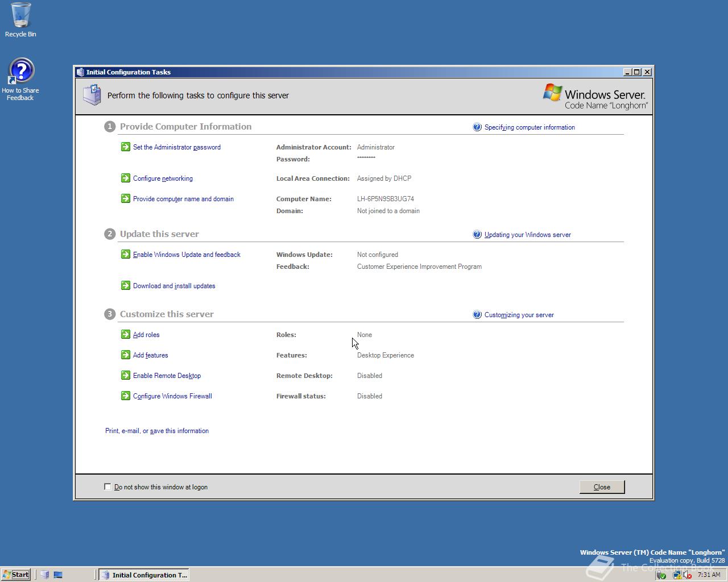Click green arrow beside Download and install updates

point(126,285)
